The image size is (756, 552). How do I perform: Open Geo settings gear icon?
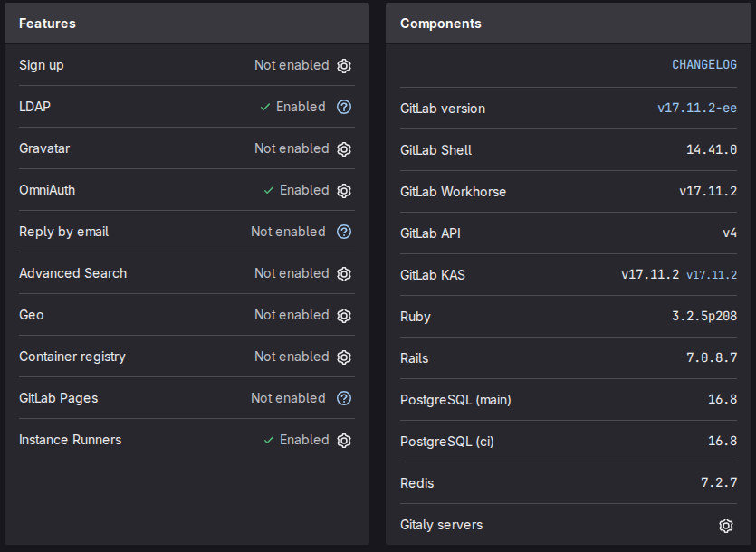(344, 316)
